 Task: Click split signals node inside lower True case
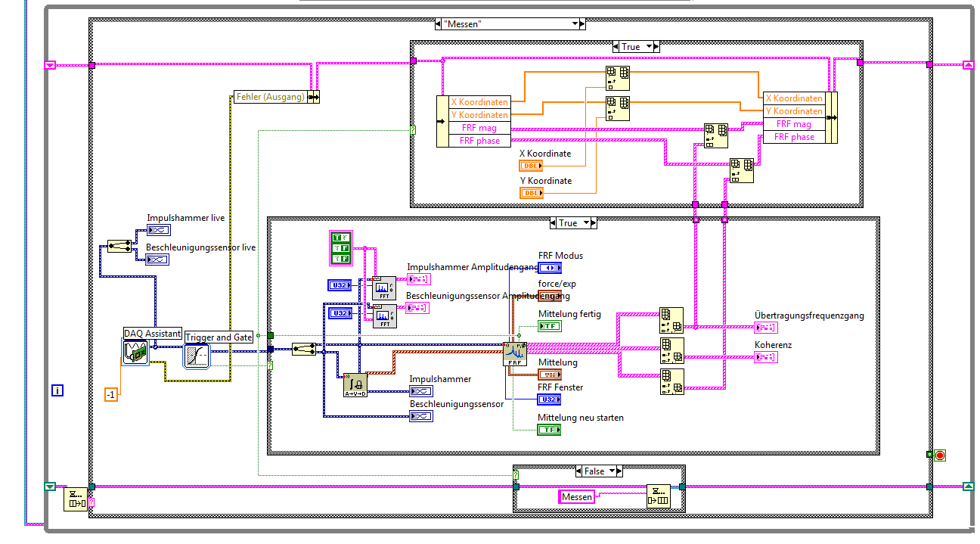click(304, 348)
